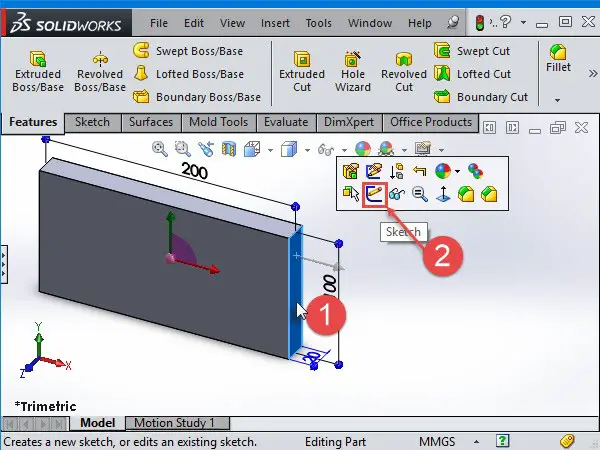The width and height of the screenshot is (600, 450).
Task: Activate Zoom to Area tool
Action: click(x=183, y=148)
